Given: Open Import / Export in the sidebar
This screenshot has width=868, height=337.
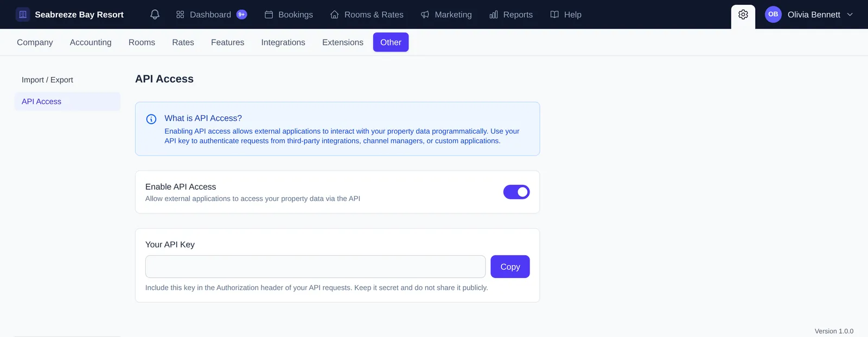Looking at the screenshot, I should pyautogui.click(x=67, y=80).
